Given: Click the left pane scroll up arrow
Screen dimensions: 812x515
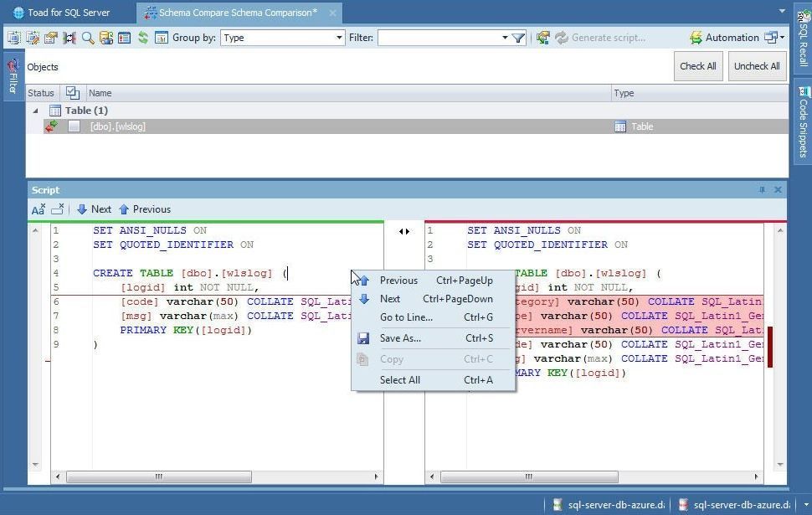Looking at the screenshot, I should coord(35,230).
